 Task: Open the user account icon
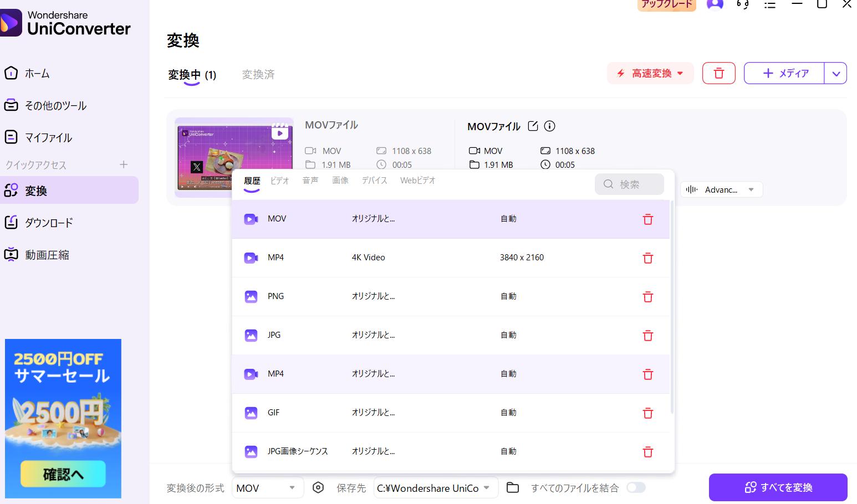(x=715, y=4)
